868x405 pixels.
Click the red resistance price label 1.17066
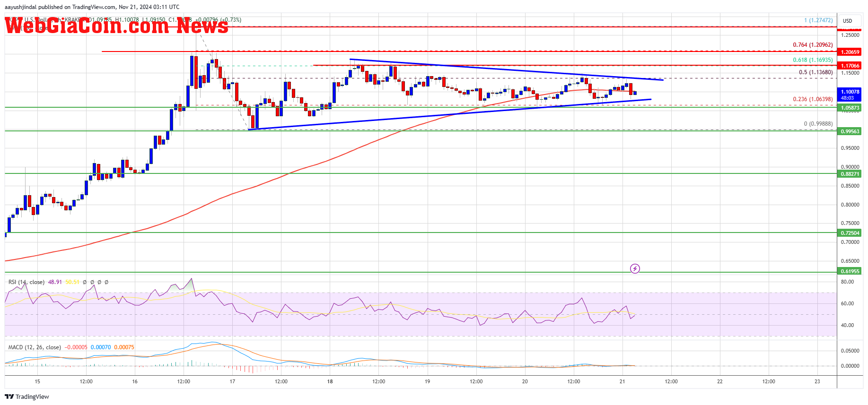point(850,66)
